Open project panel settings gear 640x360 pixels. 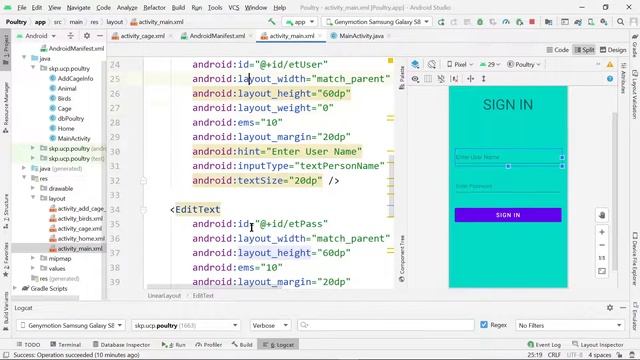(x=87, y=36)
